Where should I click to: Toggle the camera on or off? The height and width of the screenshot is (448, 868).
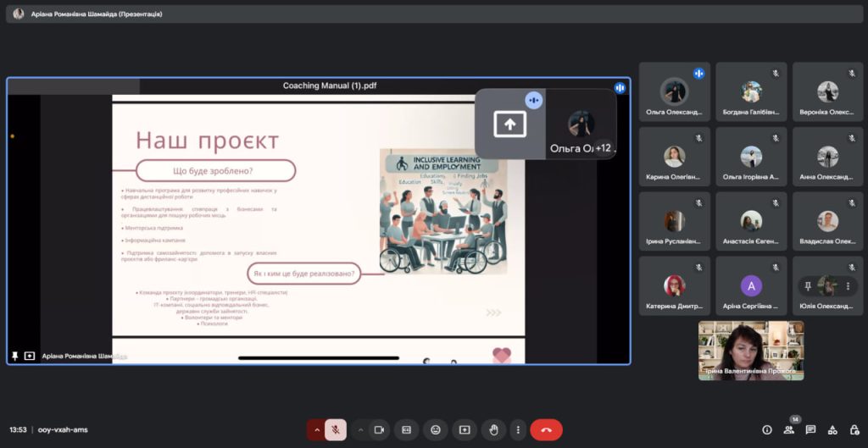tap(379, 430)
